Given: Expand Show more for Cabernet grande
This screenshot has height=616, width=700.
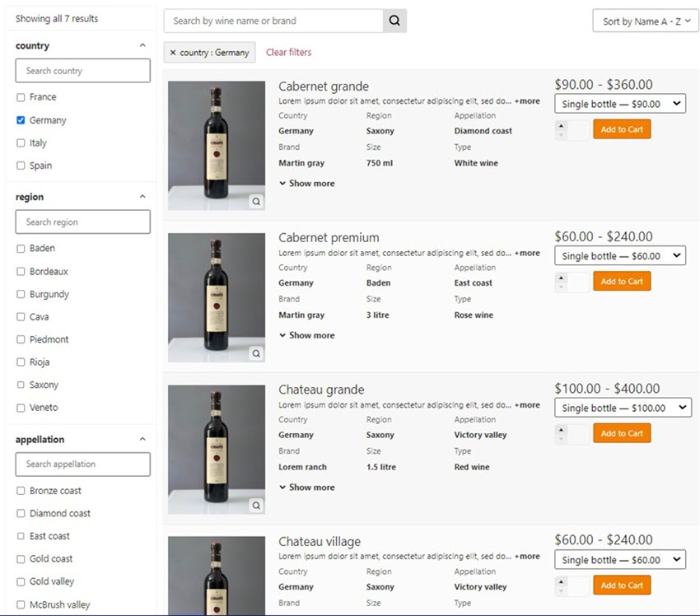Looking at the screenshot, I should tap(307, 184).
